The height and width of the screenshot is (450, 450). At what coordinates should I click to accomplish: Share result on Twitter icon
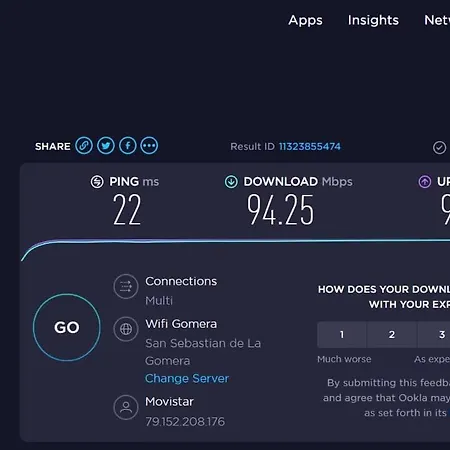point(106,146)
